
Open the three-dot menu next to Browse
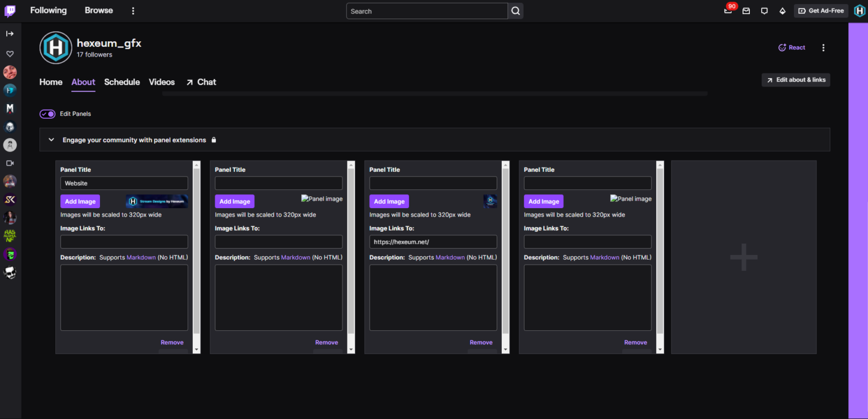pyautogui.click(x=133, y=10)
